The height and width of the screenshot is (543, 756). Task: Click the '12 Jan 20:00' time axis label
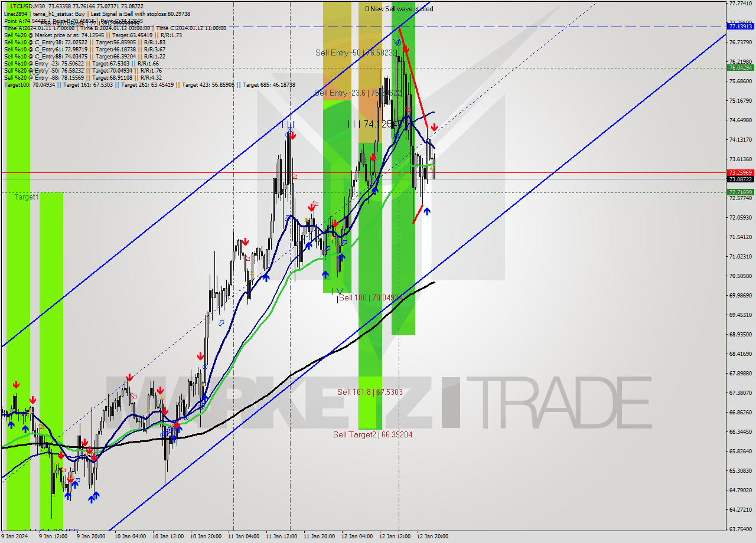pyautogui.click(x=432, y=537)
